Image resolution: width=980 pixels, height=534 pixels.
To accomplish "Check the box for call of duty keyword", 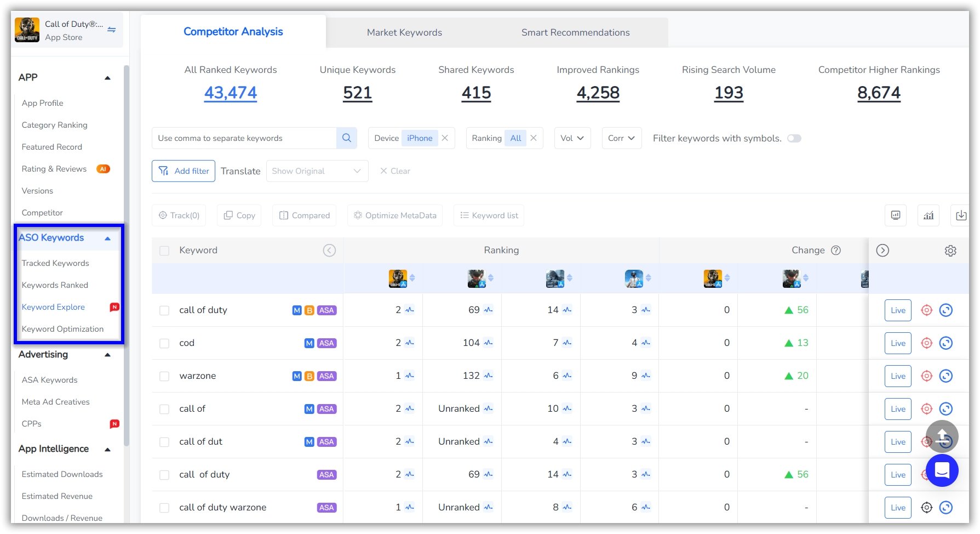I will coord(164,310).
